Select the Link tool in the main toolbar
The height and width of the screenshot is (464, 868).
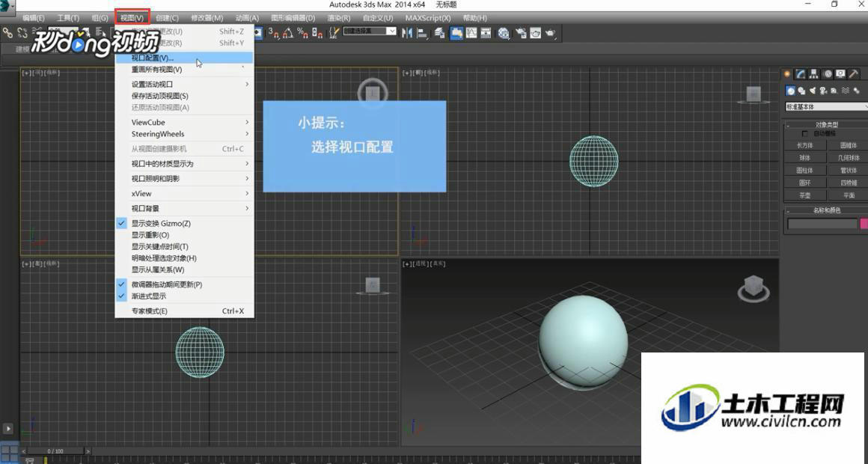pyautogui.click(x=7, y=33)
